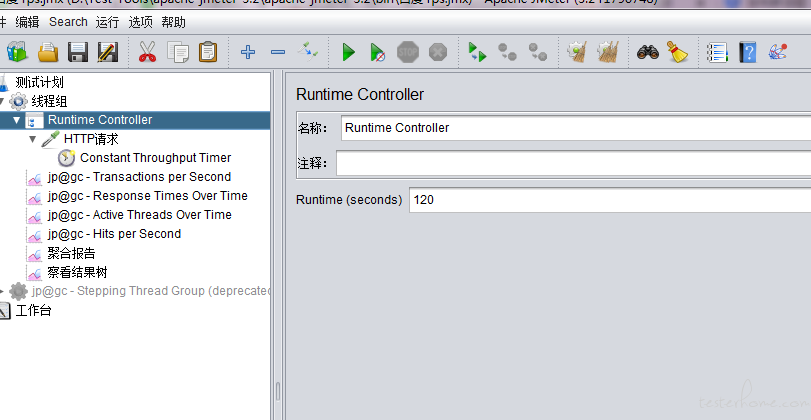Expand the Stepping Thread Group node
Image resolution: width=811 pixels, height=420 pixels.
click(x=3, y=291)
